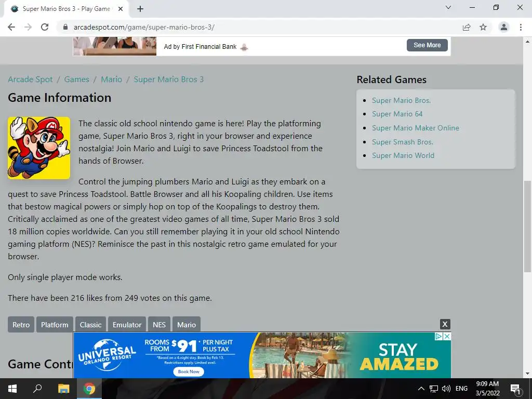Click the Mario game thumbnail image

[39, 148]
